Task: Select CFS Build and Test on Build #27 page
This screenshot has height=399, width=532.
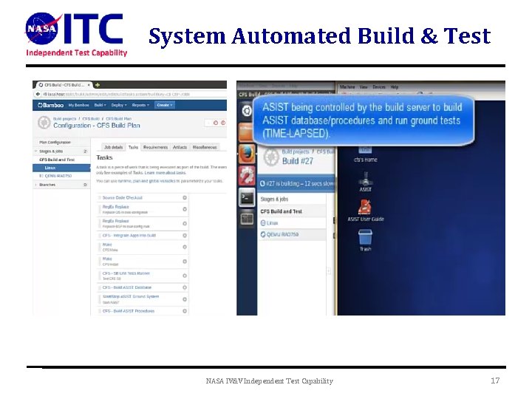Action: 281,211
